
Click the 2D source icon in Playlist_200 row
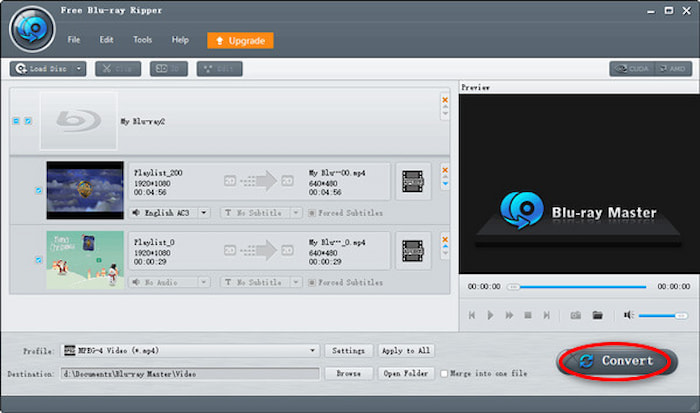[x=230, y=181]
